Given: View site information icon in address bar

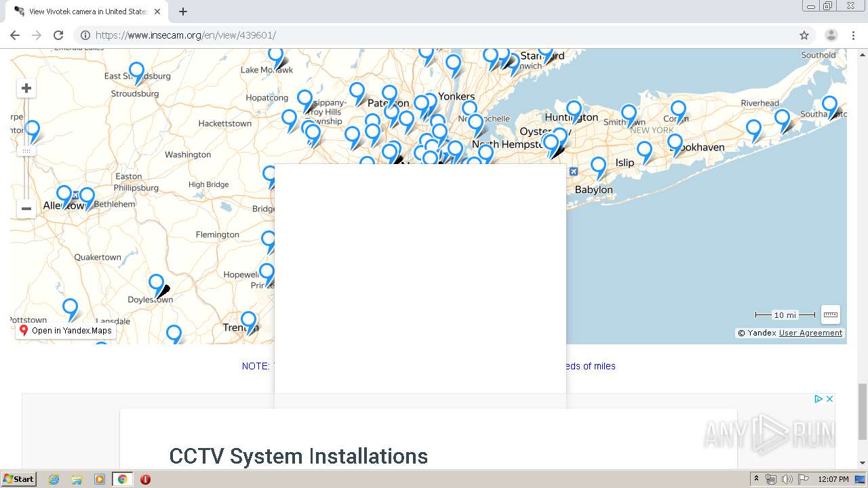Looking at the screenshot, I should point(85,35).
